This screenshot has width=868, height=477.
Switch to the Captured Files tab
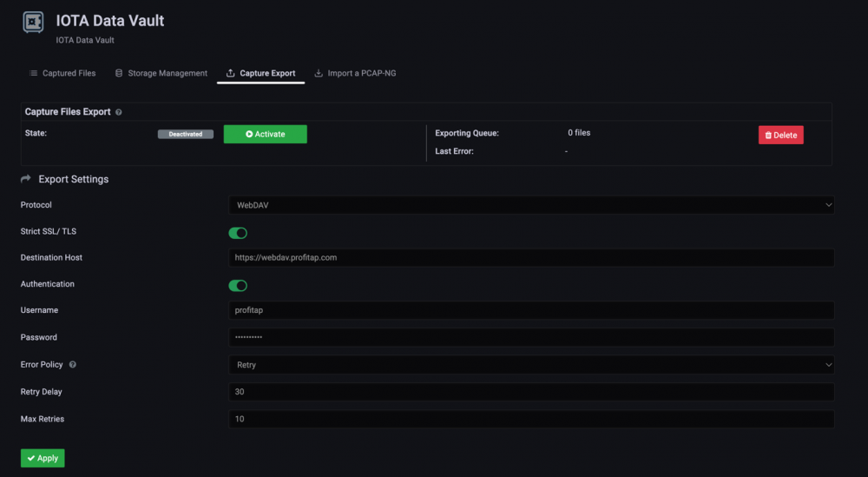(69, 73)
